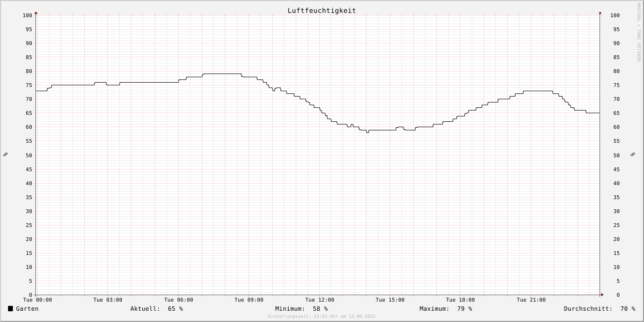Select the 'Minimum: 58 %' value
This screenshot has width=644, height=322.
pos(302,309)
